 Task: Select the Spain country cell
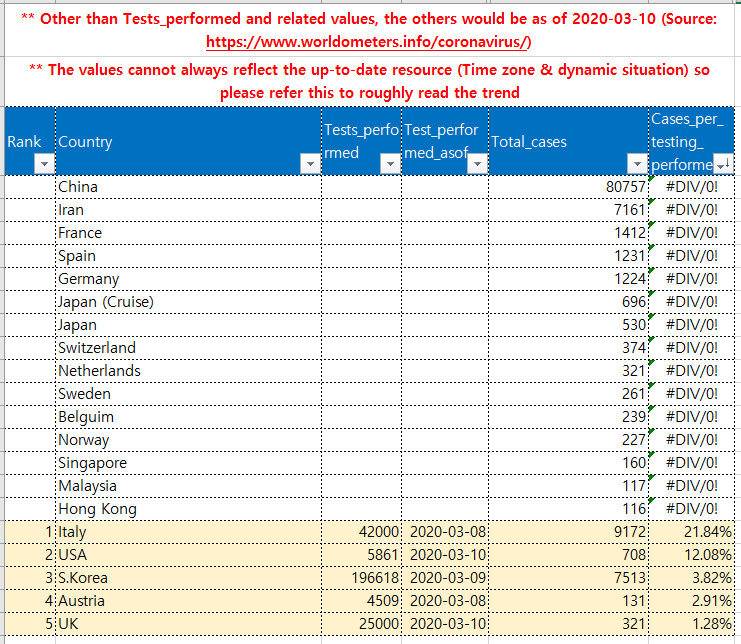189,256
